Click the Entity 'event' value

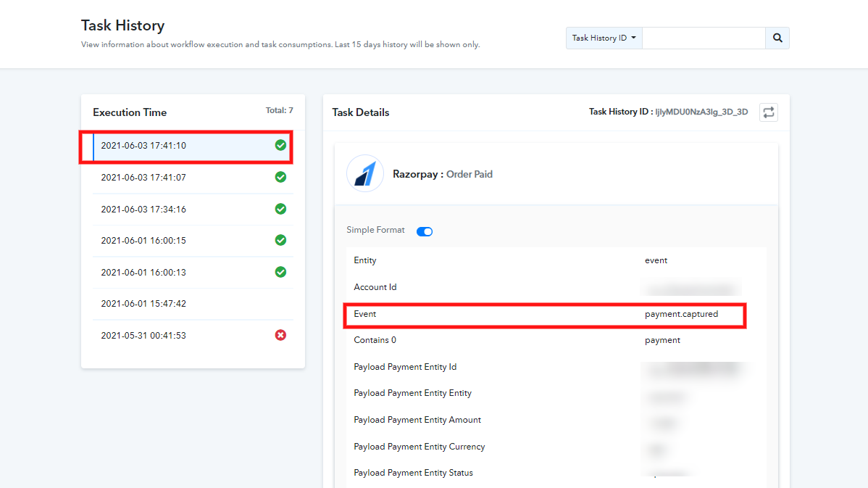656,260
